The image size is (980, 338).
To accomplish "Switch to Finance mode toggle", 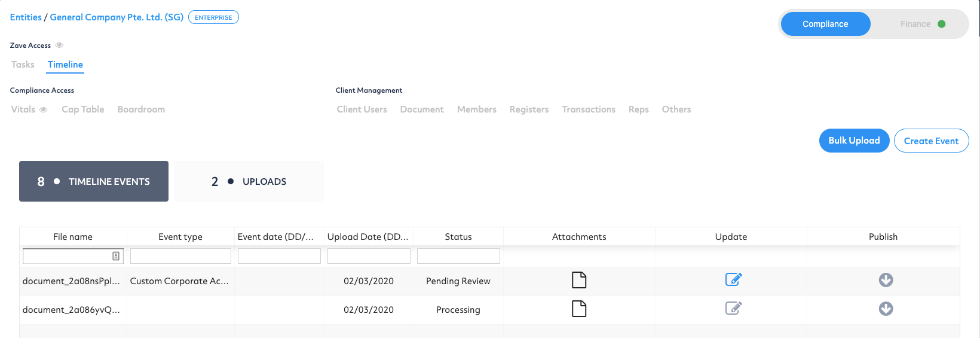I will tap(922, 24).
